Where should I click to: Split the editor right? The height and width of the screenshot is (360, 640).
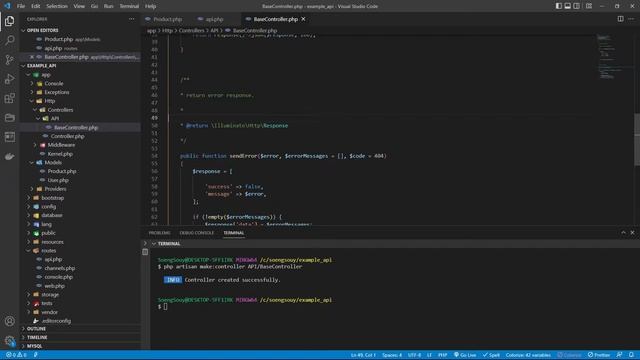pos(620,19)
